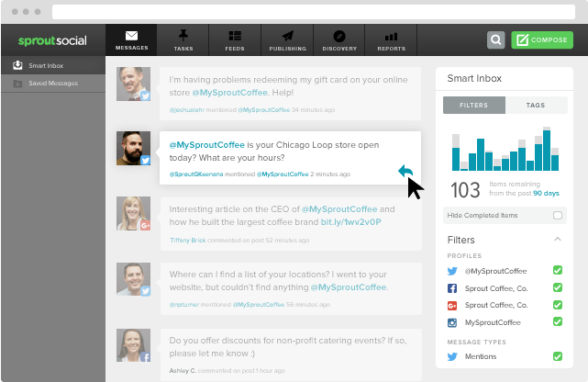588x382 pixels.
Task: View the Reports tab
Action: 391,40
